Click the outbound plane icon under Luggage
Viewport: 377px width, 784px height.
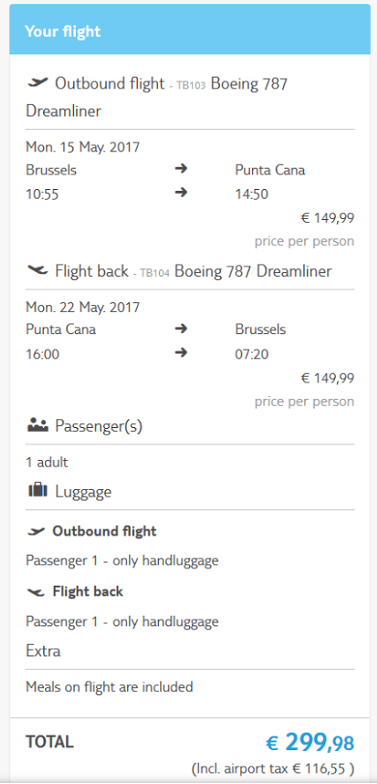[36, 532]
